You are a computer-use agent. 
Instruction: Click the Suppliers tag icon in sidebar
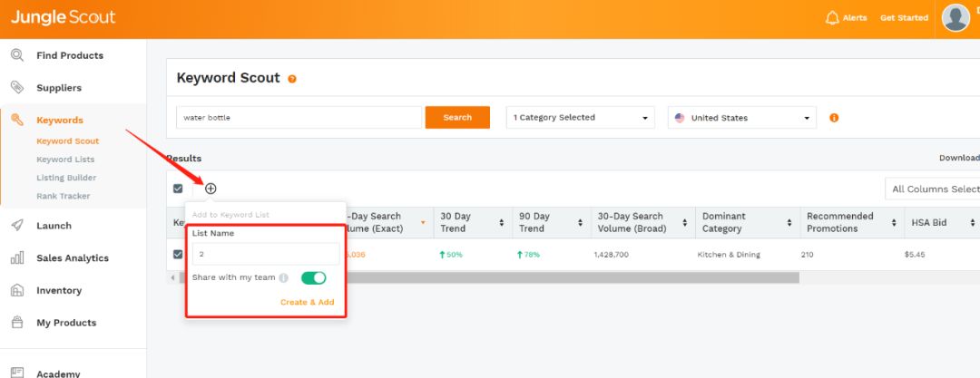[17, 88]
